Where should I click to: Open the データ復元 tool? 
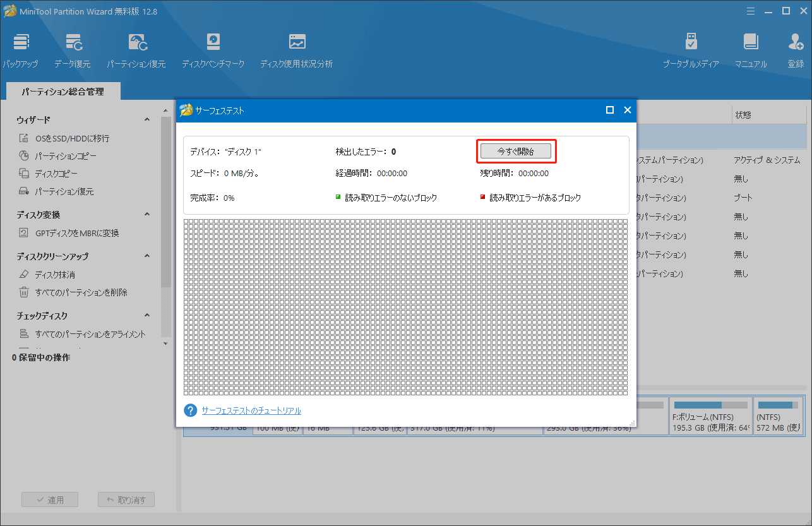point(72,51)
